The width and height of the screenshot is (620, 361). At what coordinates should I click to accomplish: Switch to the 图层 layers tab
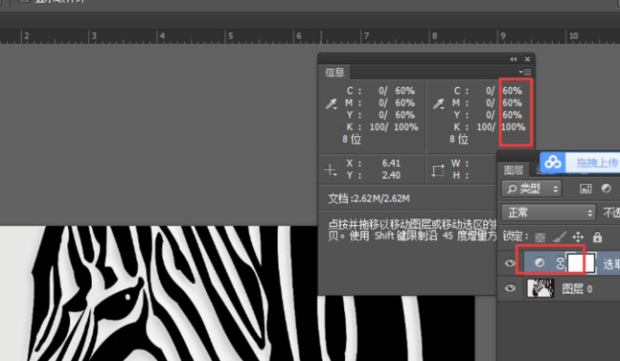(514, 170)
